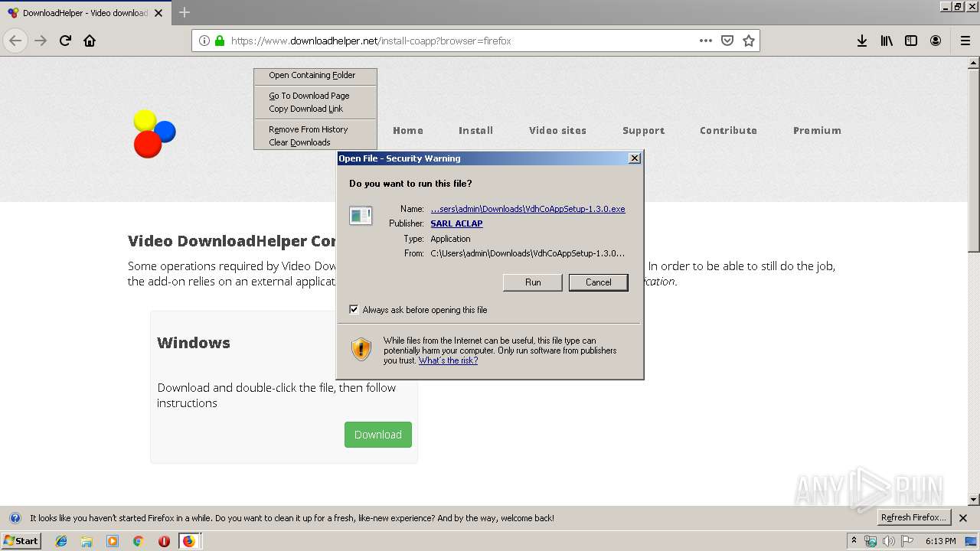Click the VdhCoAppSetup-1.3.0.exe name link
Screen dimensions: 980x551
coord(528,209)
